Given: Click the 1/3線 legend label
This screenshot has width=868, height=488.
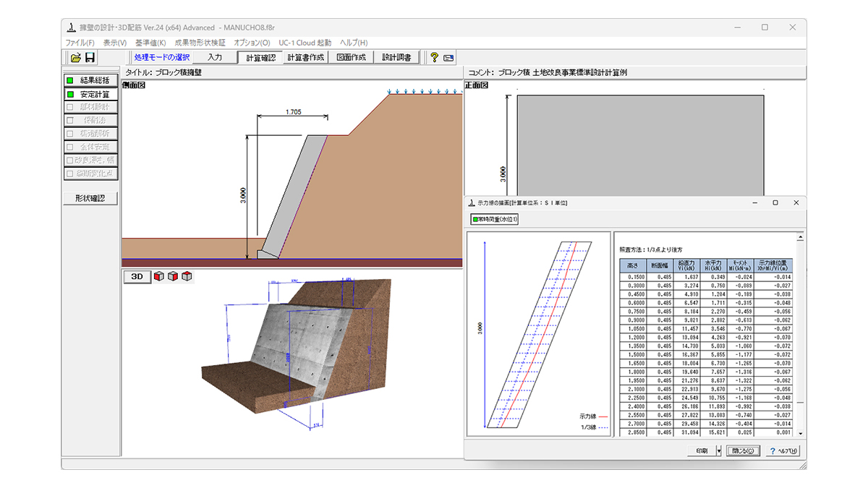Looking at the screenshot, I should pyautogui.click(x=587, y=428).
